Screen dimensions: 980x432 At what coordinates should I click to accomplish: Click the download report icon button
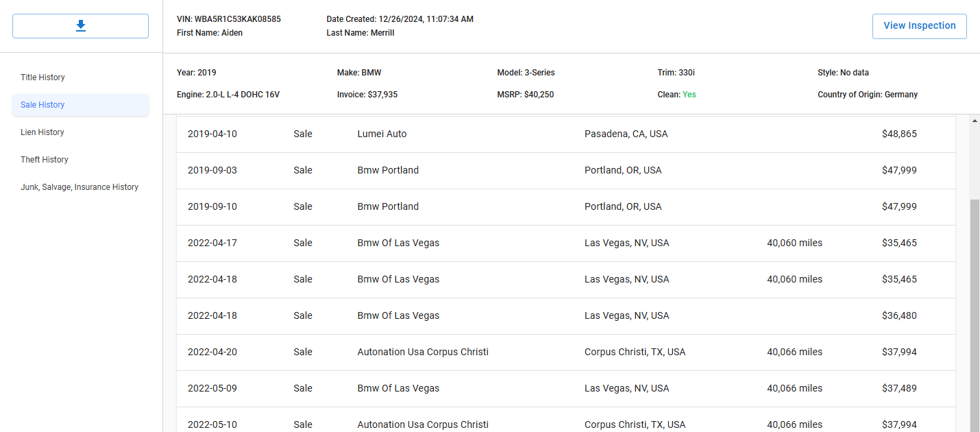80,26
